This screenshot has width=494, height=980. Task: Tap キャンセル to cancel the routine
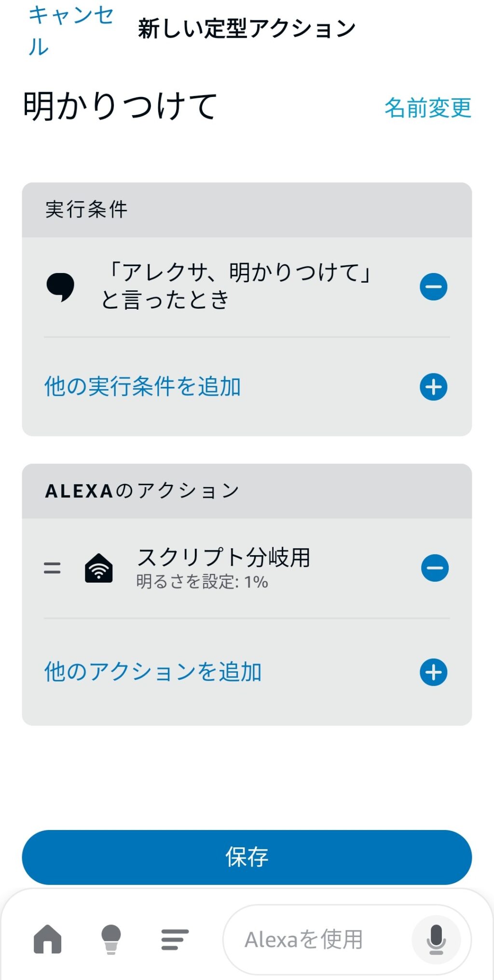coord(70,31)
